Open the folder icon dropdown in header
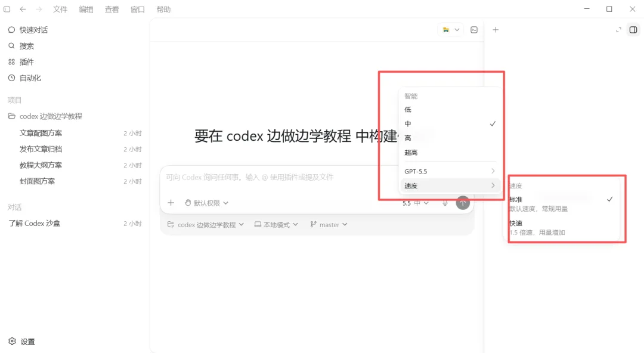Screen dimensions: 644x353 point(451,30)
